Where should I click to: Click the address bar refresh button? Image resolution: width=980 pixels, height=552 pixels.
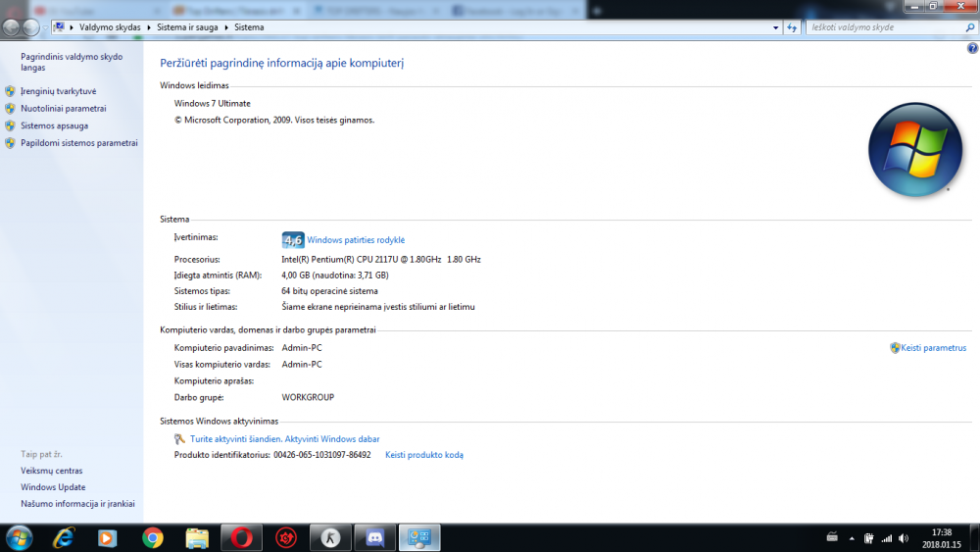(x=792, y=27)
